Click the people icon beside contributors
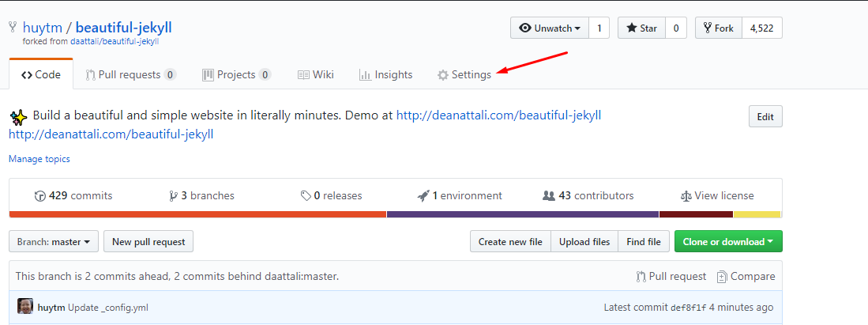 549,196
